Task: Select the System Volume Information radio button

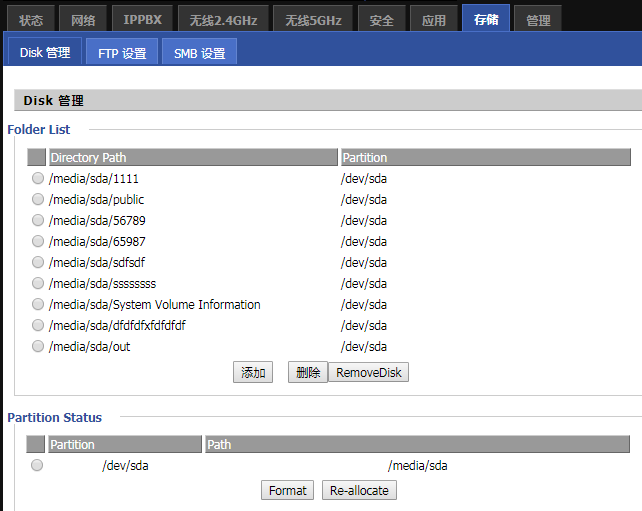Action: [x=38, y=304]
